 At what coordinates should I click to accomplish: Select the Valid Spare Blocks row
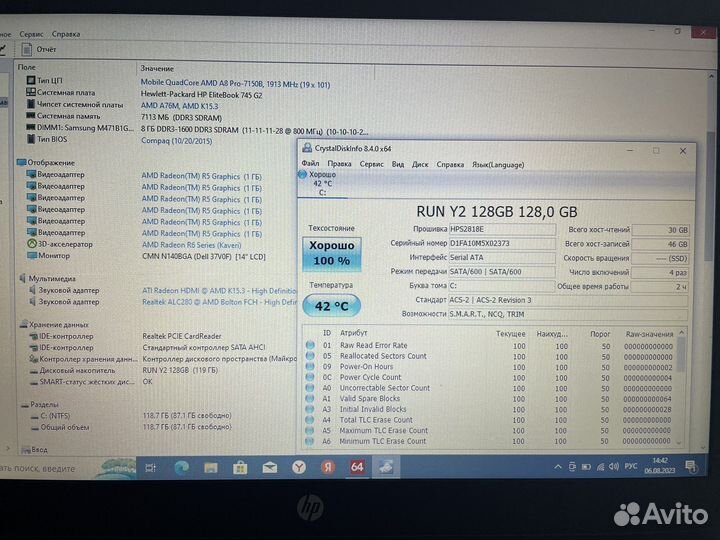[490, 399]
